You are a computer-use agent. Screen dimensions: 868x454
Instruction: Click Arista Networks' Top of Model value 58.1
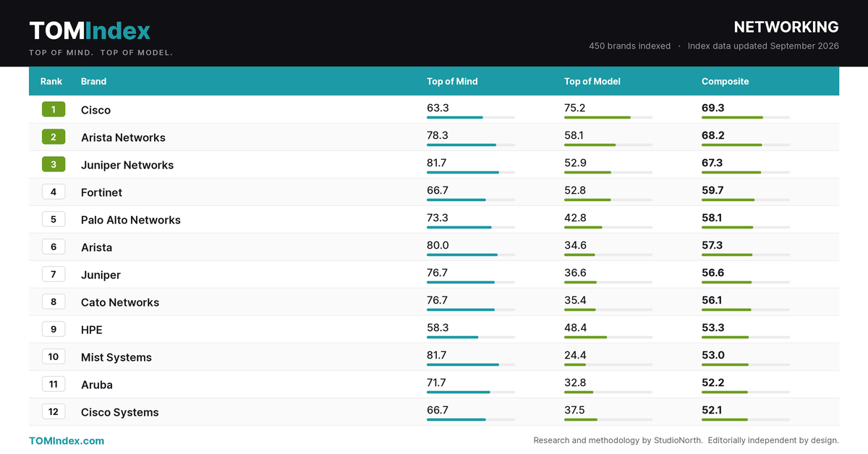(574, 135)
